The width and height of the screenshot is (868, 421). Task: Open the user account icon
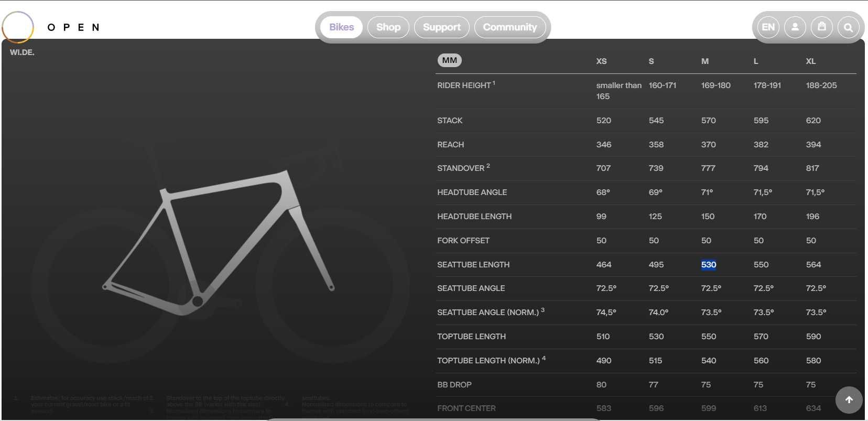pos(795,27)
